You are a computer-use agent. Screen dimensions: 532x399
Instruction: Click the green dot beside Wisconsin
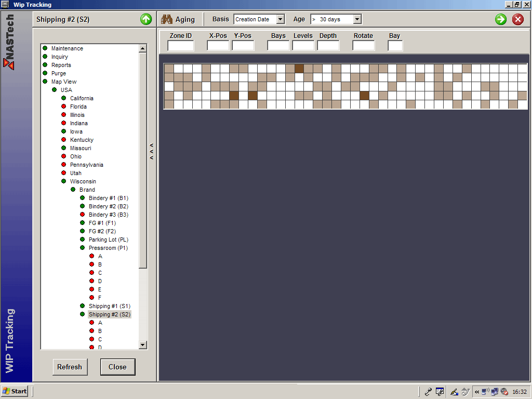(63, 181)
